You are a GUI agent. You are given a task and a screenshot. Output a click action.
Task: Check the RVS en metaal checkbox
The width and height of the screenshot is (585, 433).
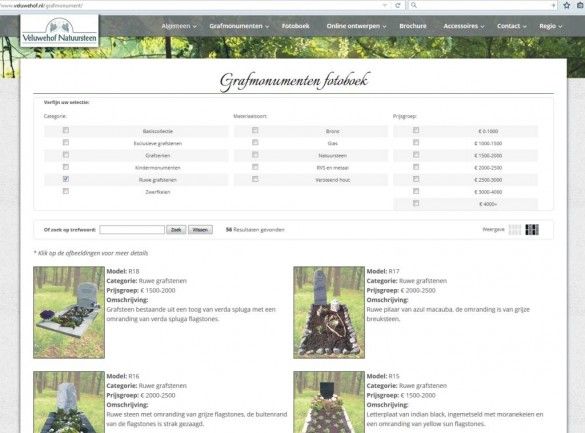coord(255,167)
